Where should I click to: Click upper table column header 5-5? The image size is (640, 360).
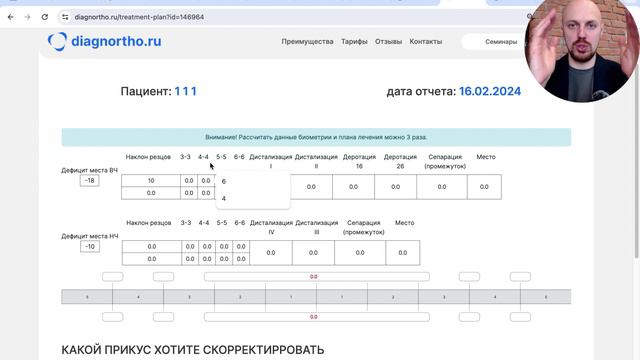point(221,157)
